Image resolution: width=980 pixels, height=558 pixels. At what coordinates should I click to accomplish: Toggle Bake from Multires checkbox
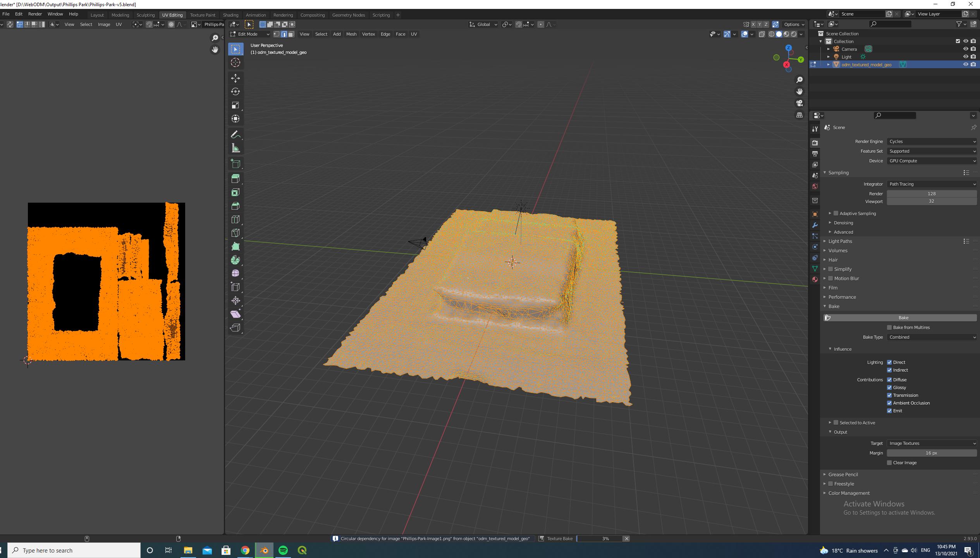point(889,327)
